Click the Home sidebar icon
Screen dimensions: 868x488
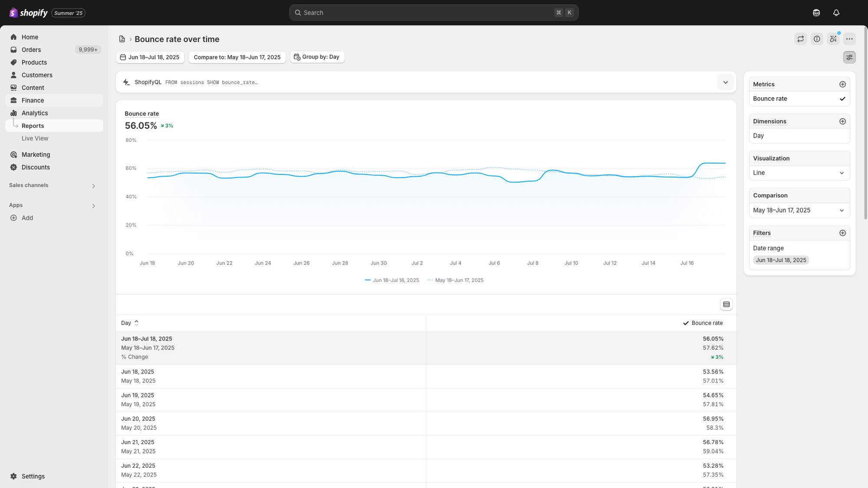(13, 37)
